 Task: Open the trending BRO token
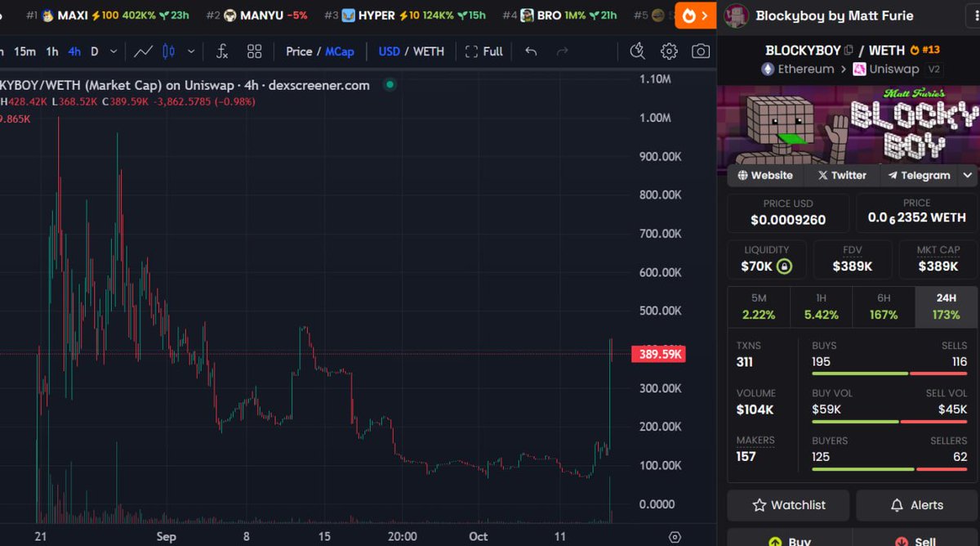[x=562, y=16]
